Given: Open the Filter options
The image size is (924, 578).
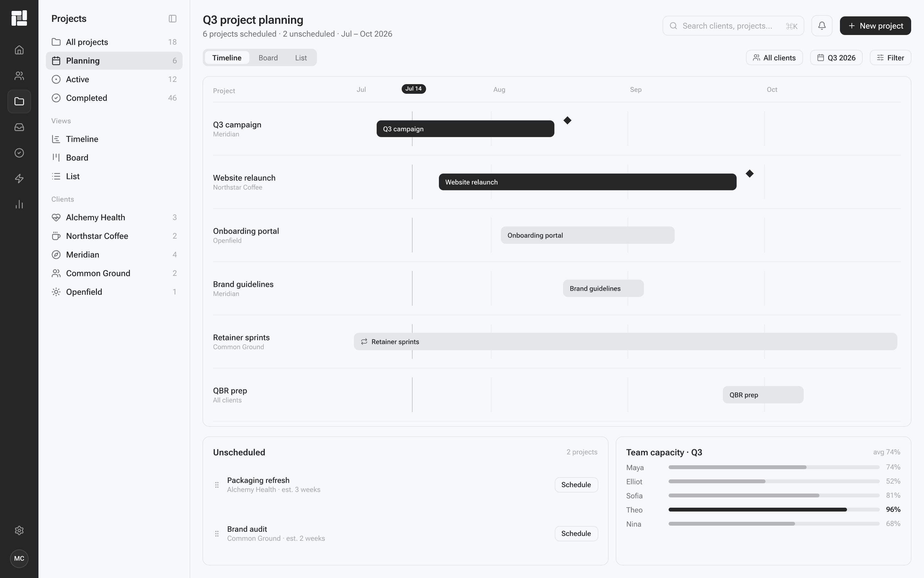Looking at the screenshot, I should click(x=890, y=58).
